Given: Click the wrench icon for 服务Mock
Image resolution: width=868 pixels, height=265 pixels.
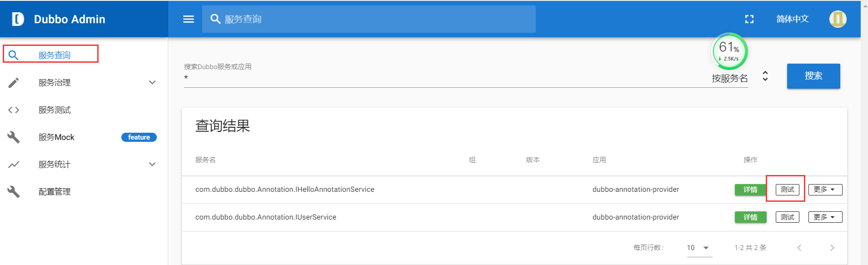Looking at the screenshot, I should pyautogui.click(x=14, y=137).
